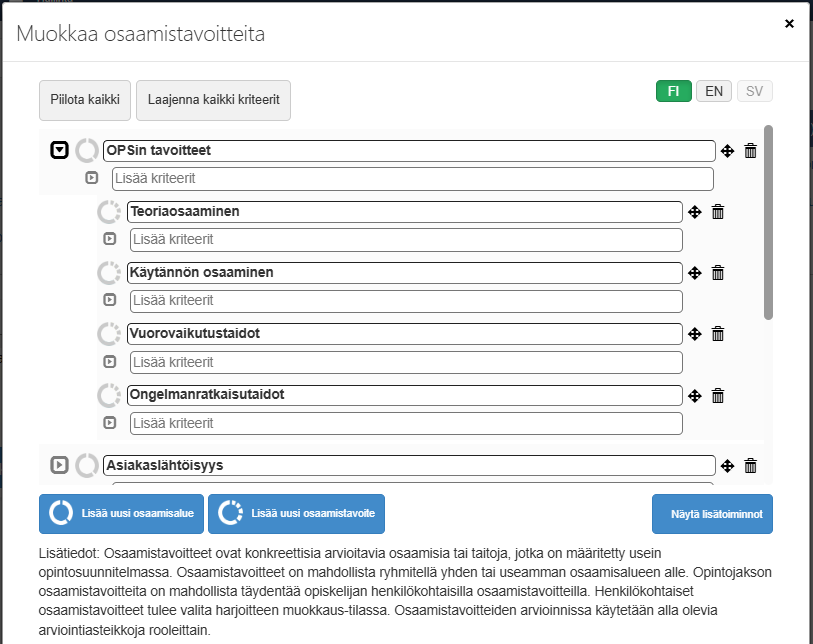
Task: Expand the Asiakaslähtöisyys section
Action: [x=60, y=465]
